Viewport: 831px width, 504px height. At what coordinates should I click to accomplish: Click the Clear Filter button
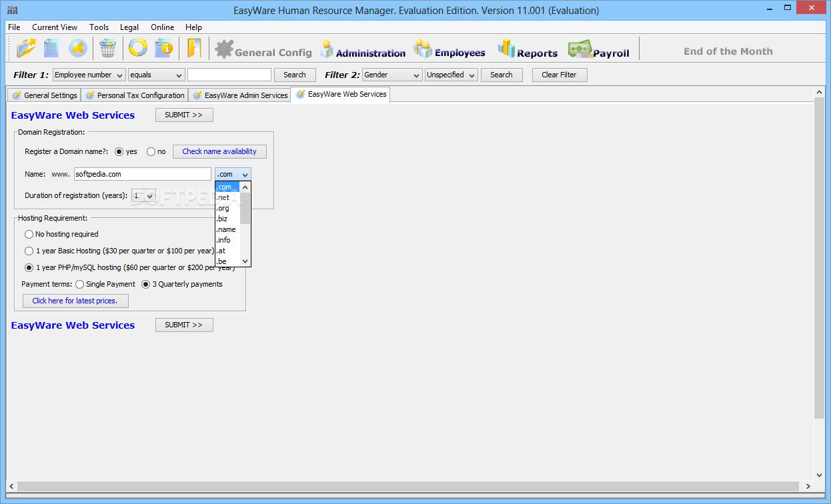(559, 75)
